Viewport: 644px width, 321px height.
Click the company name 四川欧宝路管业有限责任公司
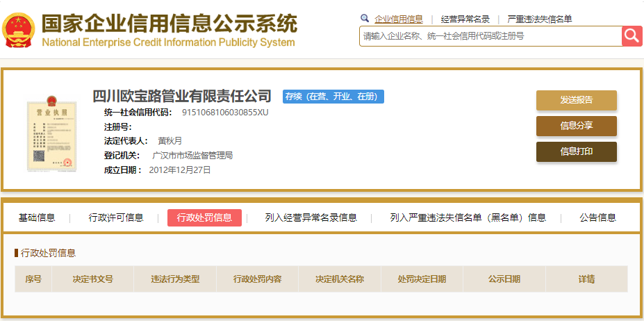pyautogui.click(x=182, y=96)
